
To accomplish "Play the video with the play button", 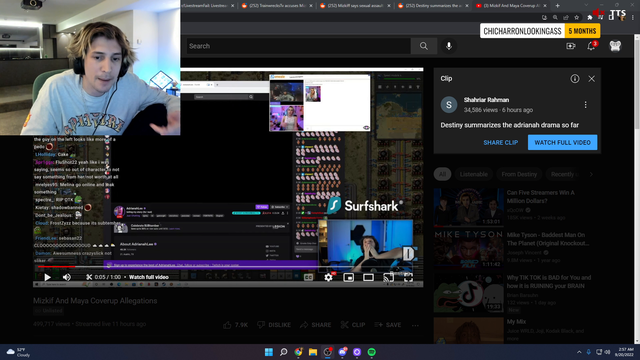I will (47, 277).
